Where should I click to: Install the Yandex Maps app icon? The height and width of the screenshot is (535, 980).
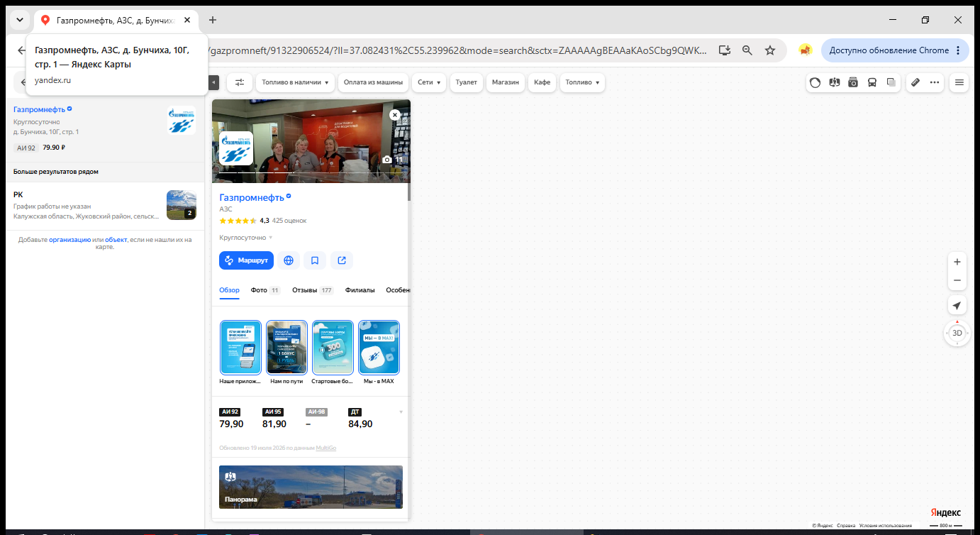point(724,50)
